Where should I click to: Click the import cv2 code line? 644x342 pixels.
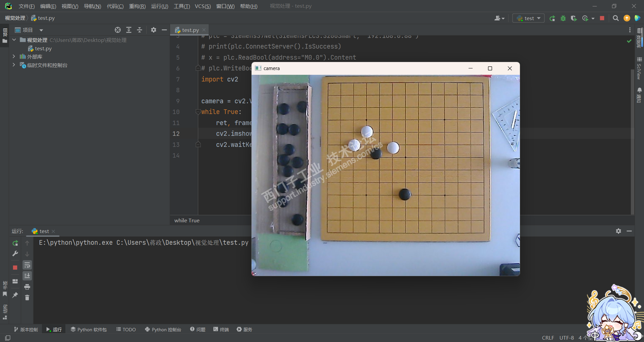(x=220, y=79)
